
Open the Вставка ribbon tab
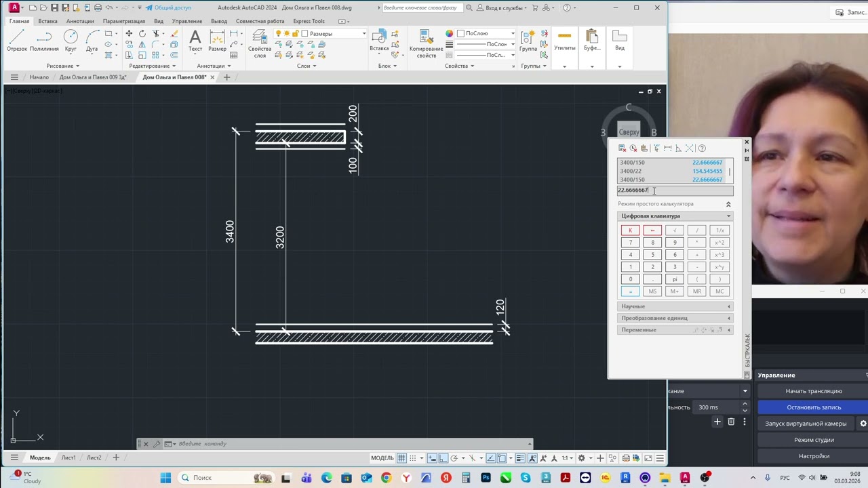pos(47,21)
